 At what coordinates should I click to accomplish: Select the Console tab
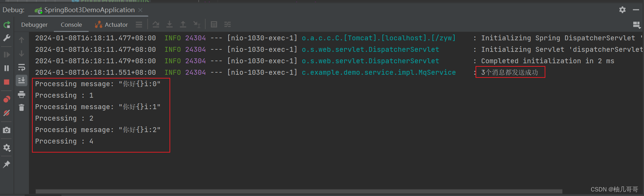71,25
